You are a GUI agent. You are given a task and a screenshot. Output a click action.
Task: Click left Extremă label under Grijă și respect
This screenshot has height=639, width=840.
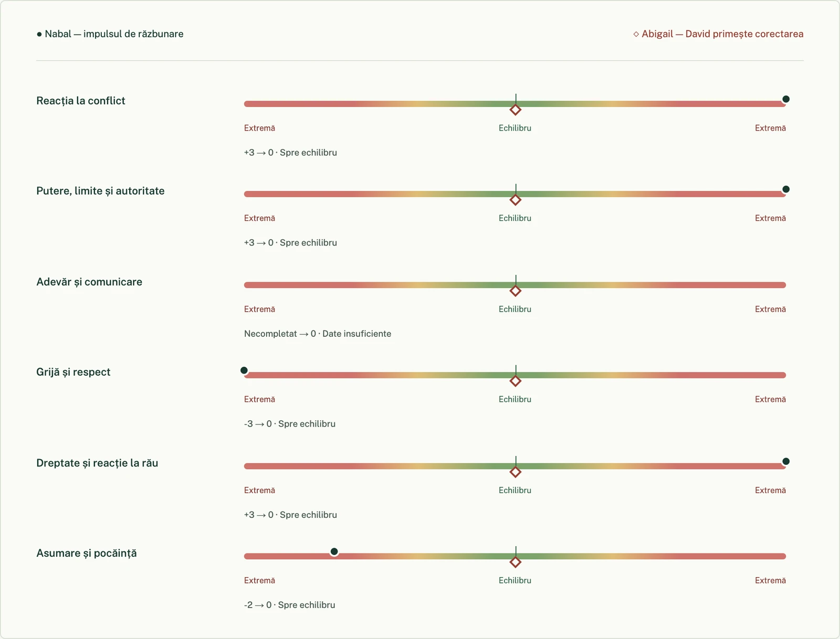point(259,399)
